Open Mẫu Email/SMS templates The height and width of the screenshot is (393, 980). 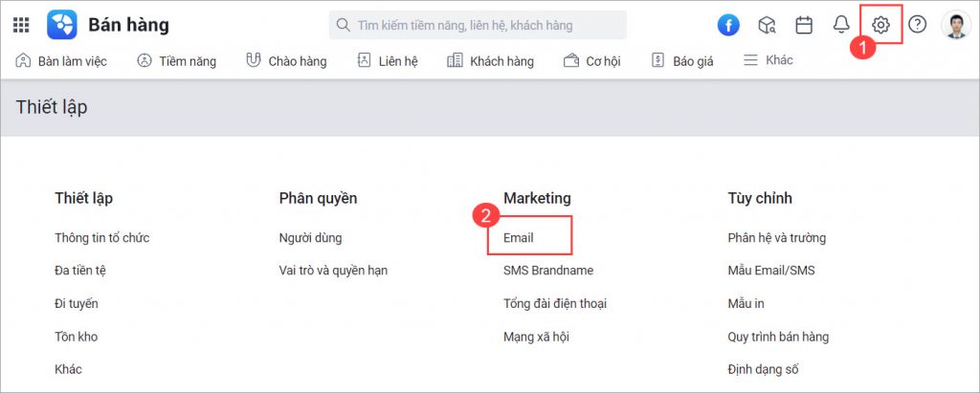771,271
